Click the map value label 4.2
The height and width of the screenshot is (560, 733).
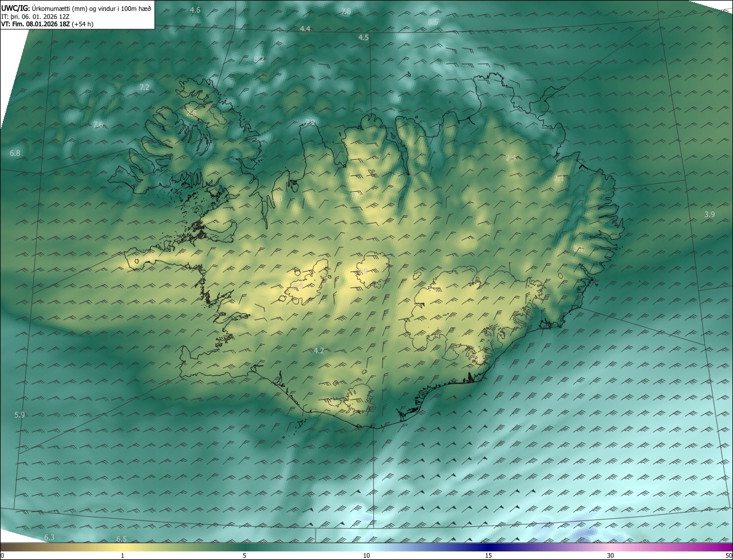[x=319, y=351]
